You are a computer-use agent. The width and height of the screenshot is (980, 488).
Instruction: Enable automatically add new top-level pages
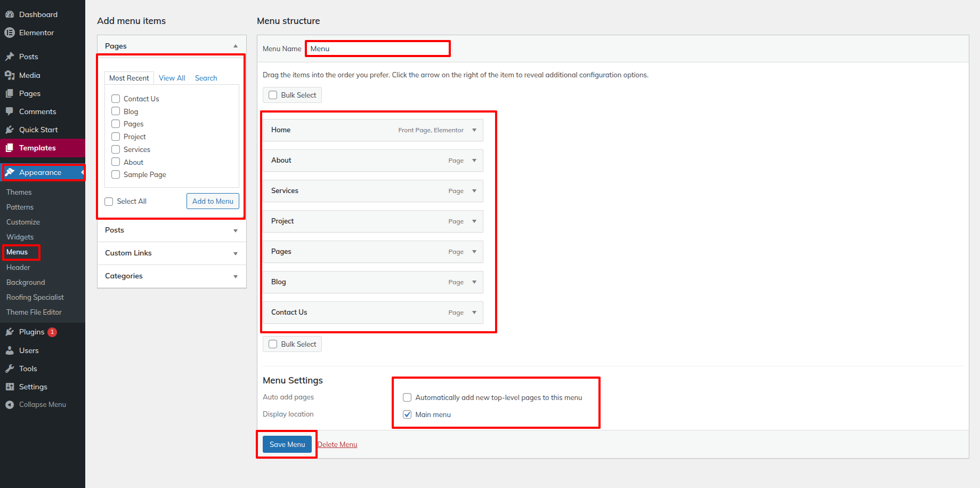point(407,397)
